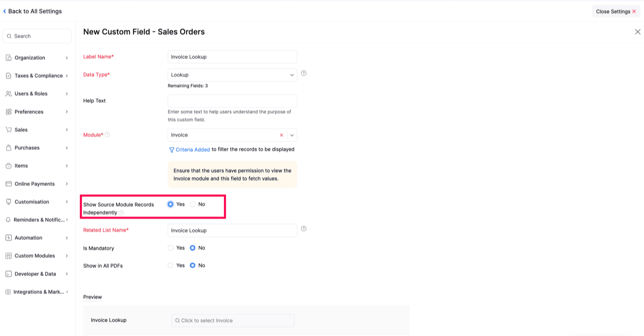Open Developer & Data settings
This screenshot has height=336, width=644.
37,274
